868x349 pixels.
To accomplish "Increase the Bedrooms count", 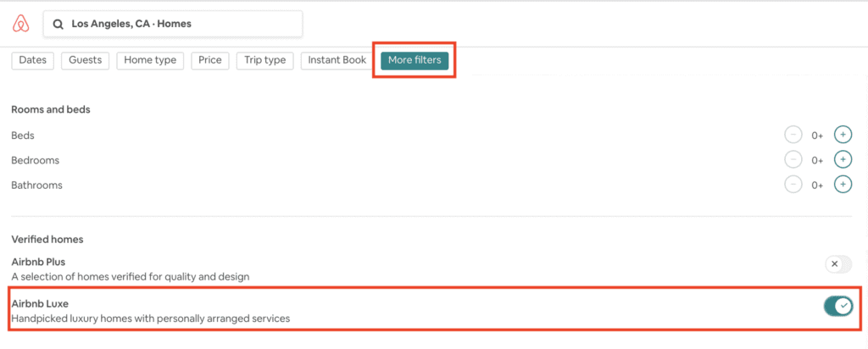I will [x=842, y=159].
